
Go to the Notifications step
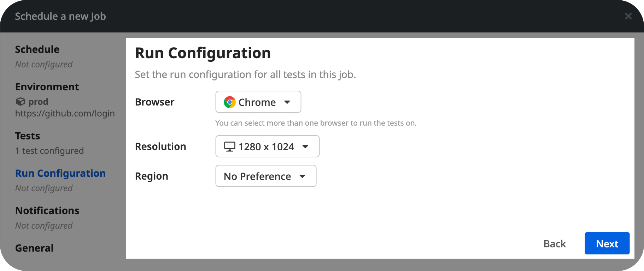coord(47,211)
